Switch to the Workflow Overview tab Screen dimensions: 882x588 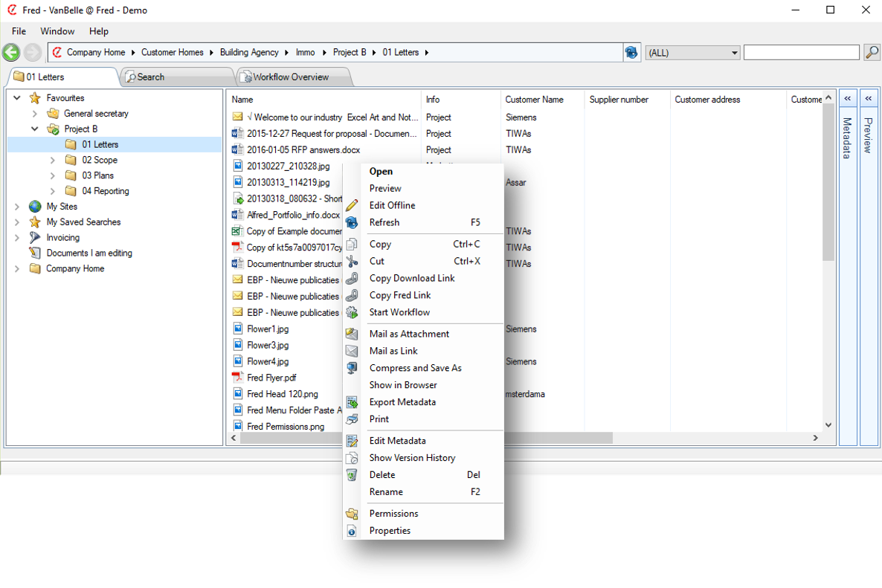pos(291,77)
